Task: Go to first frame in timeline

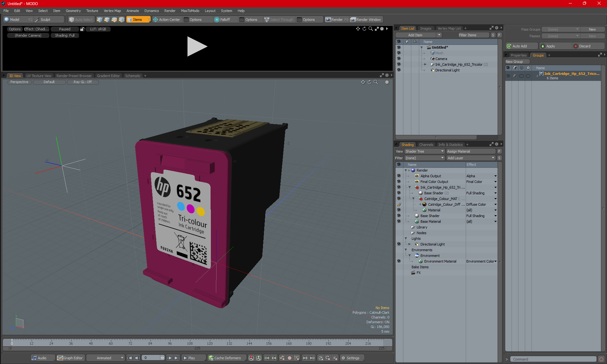Action: 129,358
